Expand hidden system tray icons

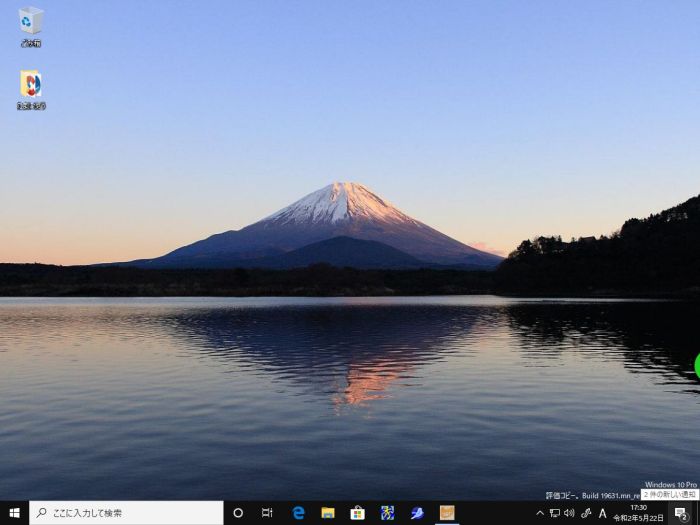click(540, 513)
